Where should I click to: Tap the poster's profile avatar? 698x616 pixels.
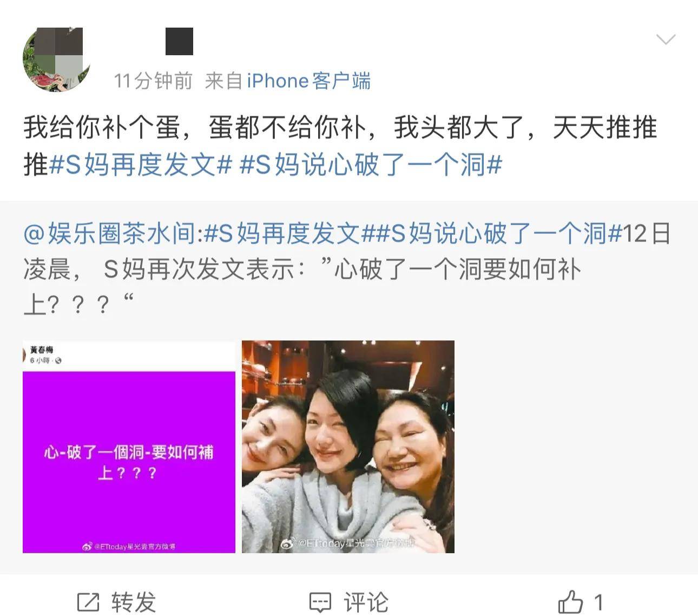pyautogui.click(x=56, y=59)
